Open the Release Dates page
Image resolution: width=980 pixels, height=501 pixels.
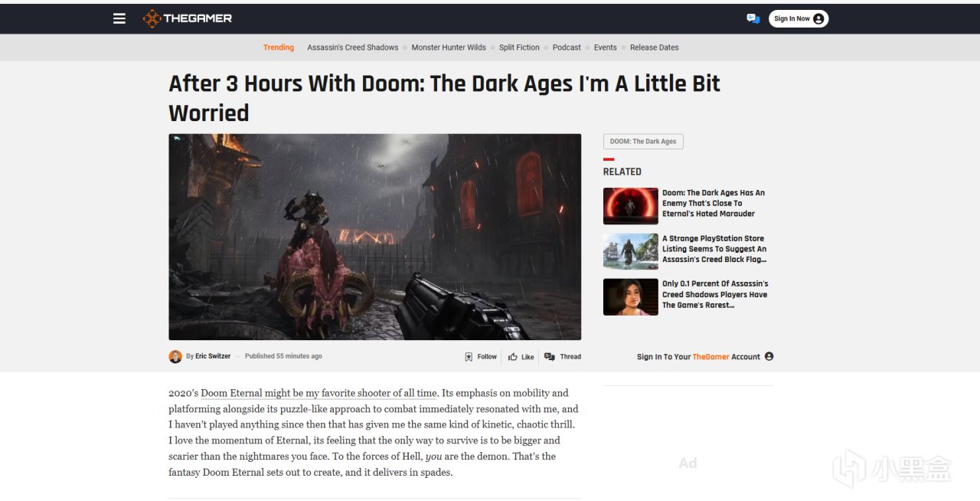click(x=655, y=47)
